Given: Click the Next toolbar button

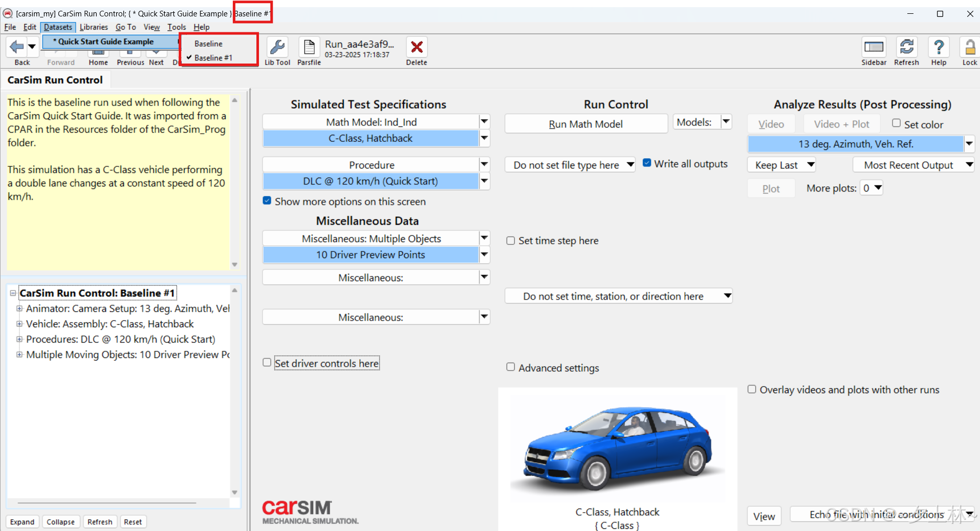Looking at the screenshot, I should (x=156, y=59).
